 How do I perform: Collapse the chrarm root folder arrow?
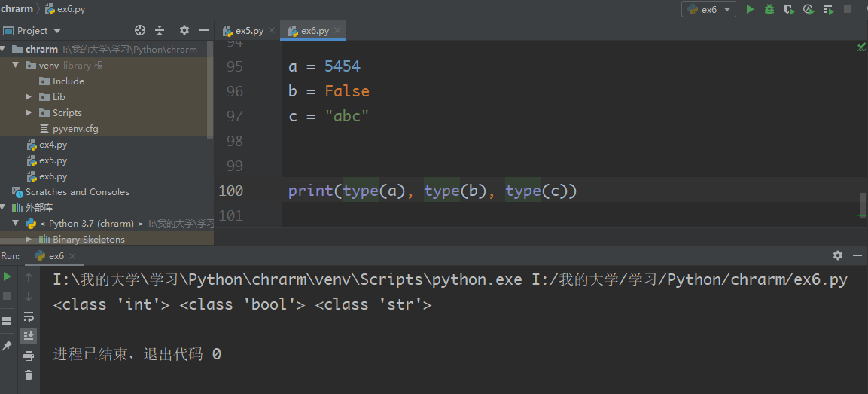tap(4, 49)
